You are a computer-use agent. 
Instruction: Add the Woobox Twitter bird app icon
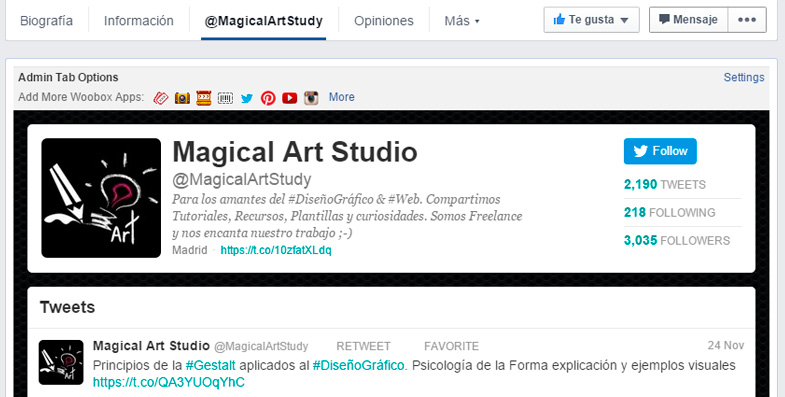247,98
